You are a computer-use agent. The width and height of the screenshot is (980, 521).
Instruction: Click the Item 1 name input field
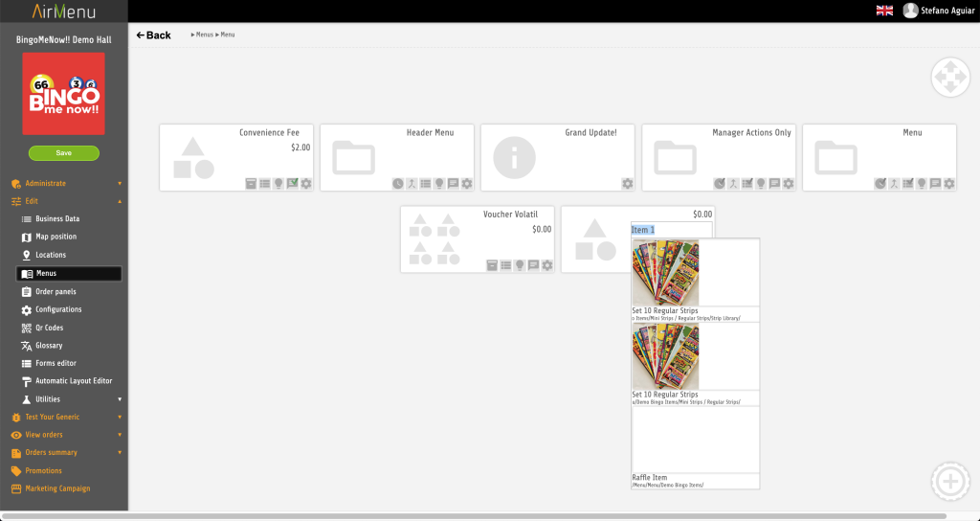671,230
